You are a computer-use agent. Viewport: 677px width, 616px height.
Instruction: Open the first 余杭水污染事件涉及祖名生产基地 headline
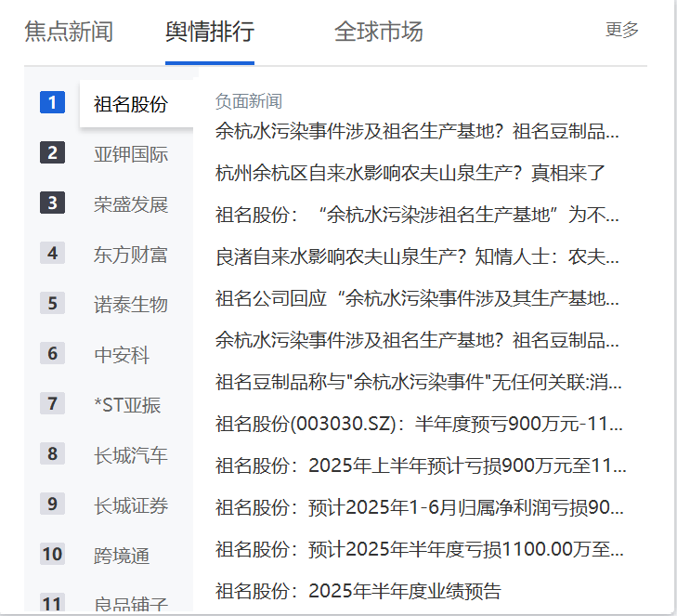coord(417,131)
